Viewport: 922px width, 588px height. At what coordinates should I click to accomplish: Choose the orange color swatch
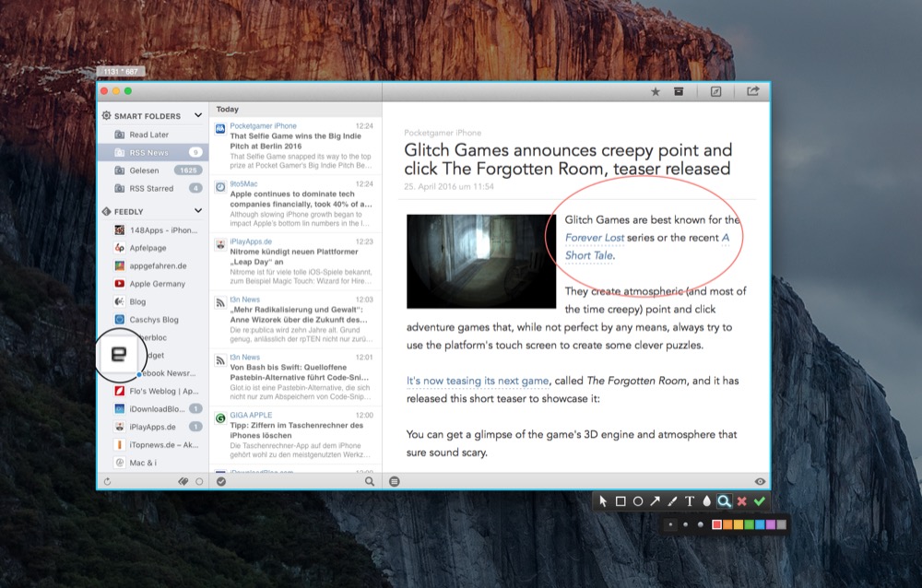727,524
